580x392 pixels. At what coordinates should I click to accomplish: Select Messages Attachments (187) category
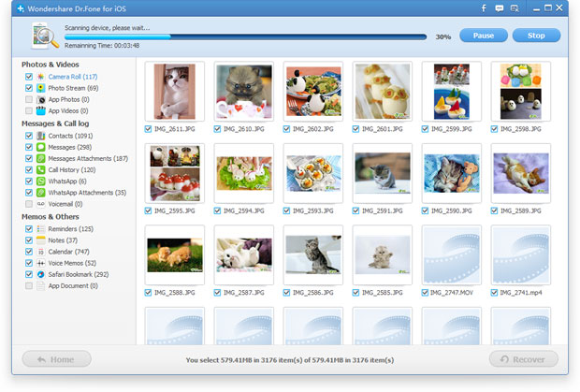tap(88, 159)
